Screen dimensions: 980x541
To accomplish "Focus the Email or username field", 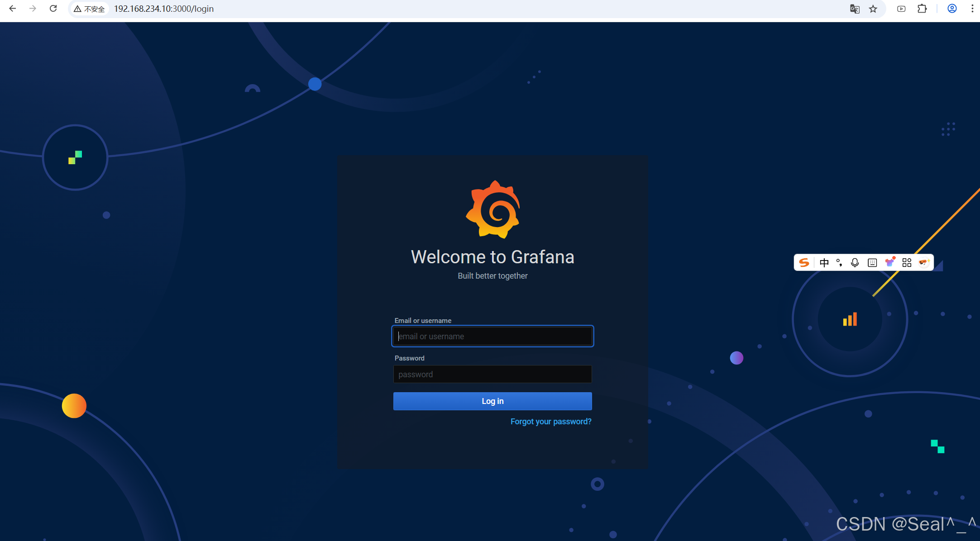I will (492, 336).
